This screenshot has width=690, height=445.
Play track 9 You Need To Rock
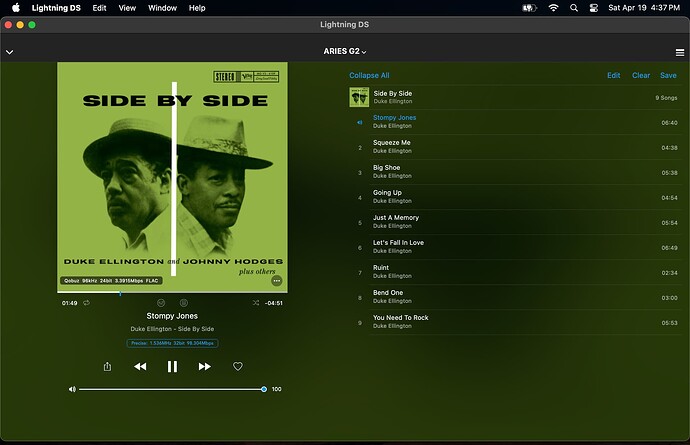pyautogui.click(x=515, y=322)
